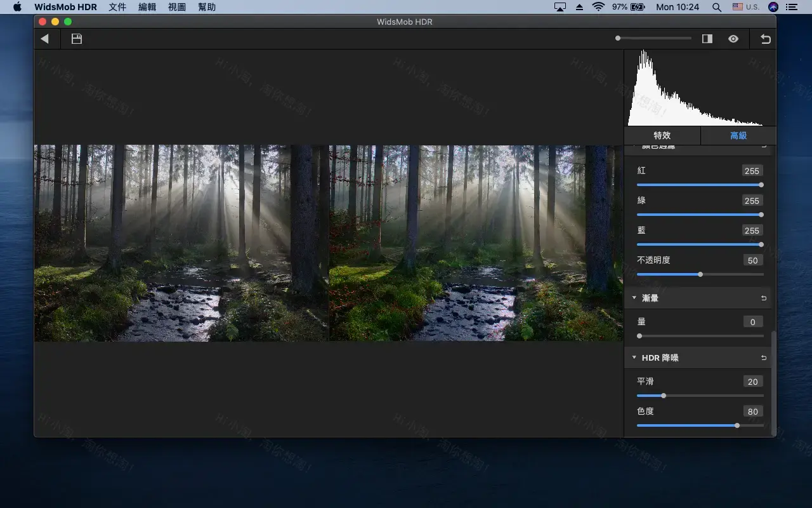Click the Wi-Fi icon in menu bar
Viewport: 812px width, 508px height.
(597, 7)
